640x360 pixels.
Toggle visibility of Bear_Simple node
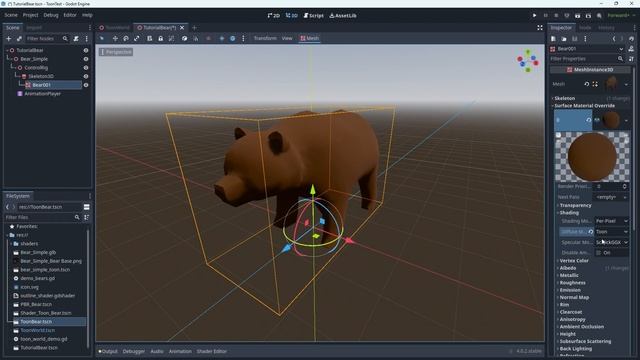click(86, 59)
